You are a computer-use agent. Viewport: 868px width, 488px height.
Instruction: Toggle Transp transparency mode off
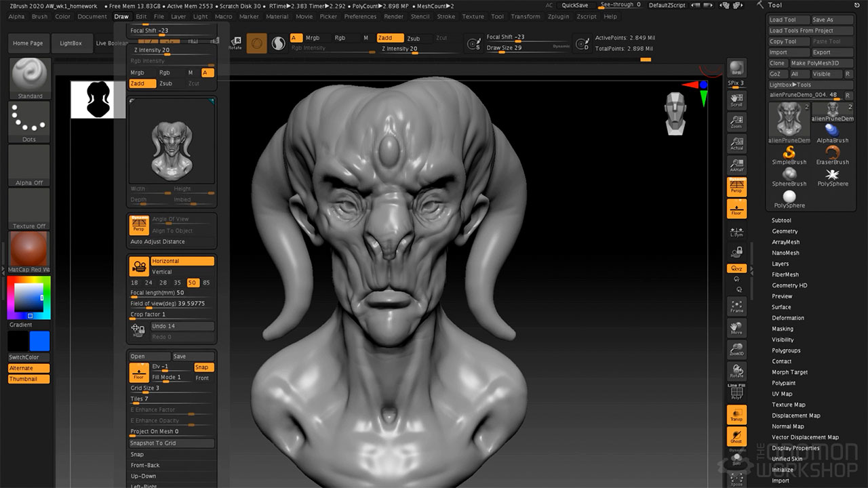736,415
